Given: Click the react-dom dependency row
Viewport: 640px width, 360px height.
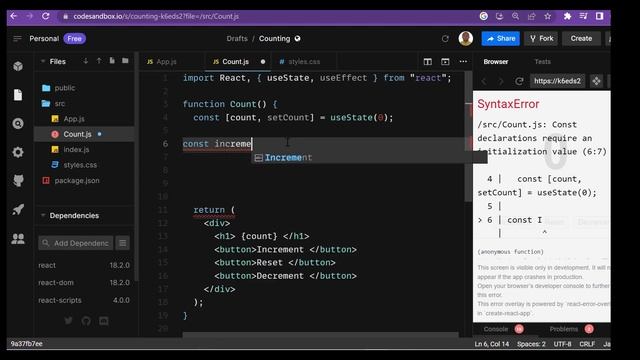Looking at the screenshot, I should 84,282.
